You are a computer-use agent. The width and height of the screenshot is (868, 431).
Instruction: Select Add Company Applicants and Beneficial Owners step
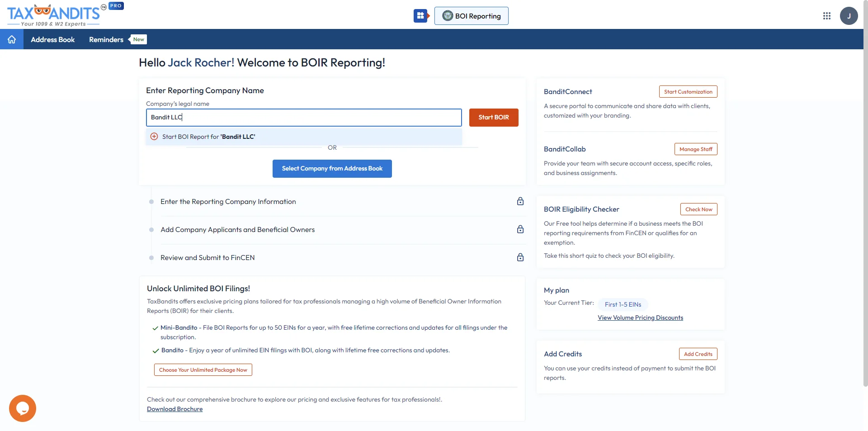click(238, 230)
